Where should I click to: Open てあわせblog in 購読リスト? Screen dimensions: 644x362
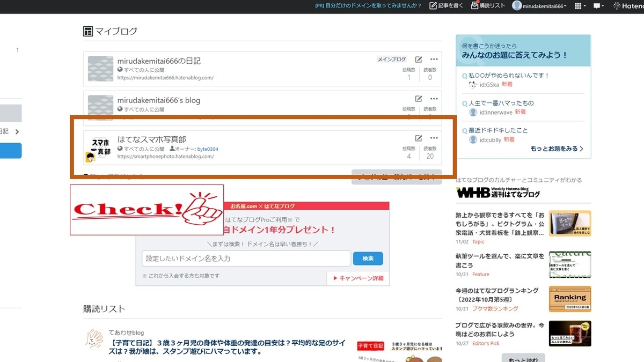pyautogui.click(x=126, y=333)
